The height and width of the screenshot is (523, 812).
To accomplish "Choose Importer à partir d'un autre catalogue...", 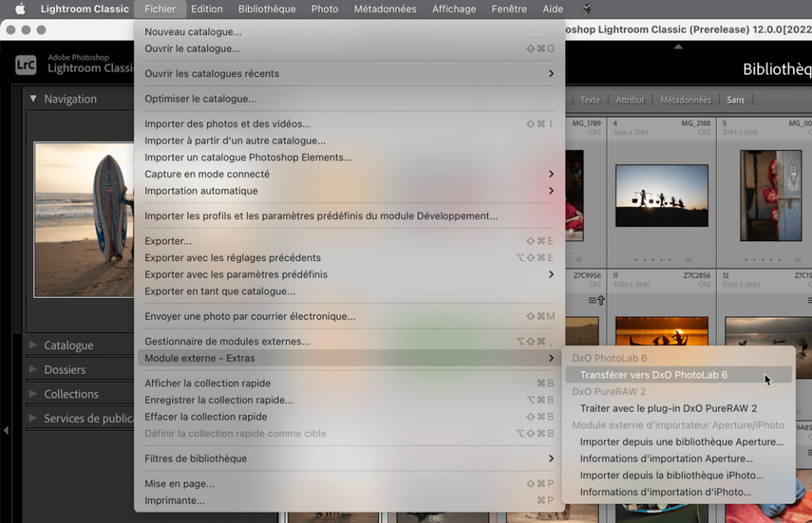I will coord(349,140).
